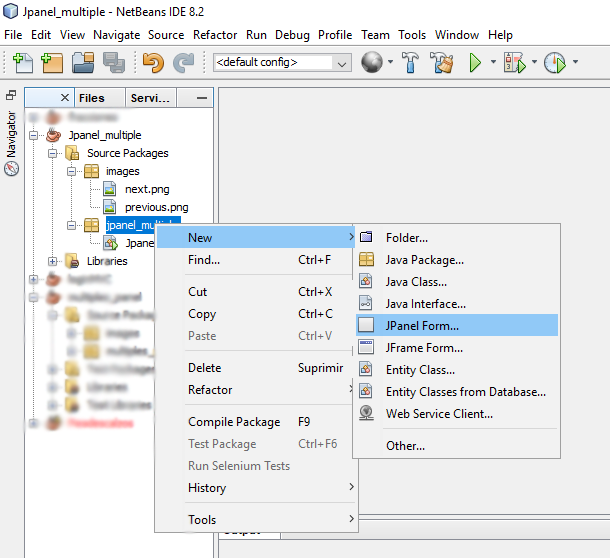Open the View menu
Screen dimensions: 610x558
tap(72, 35)
